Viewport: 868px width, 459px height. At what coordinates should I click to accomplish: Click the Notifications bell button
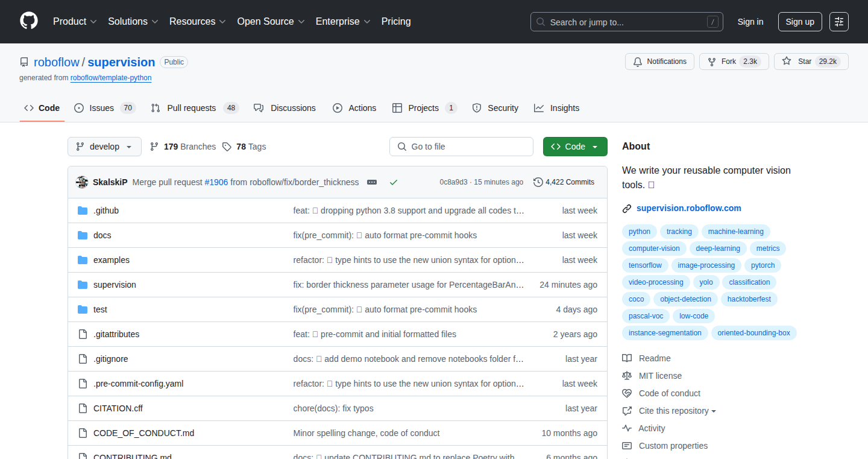659,62
